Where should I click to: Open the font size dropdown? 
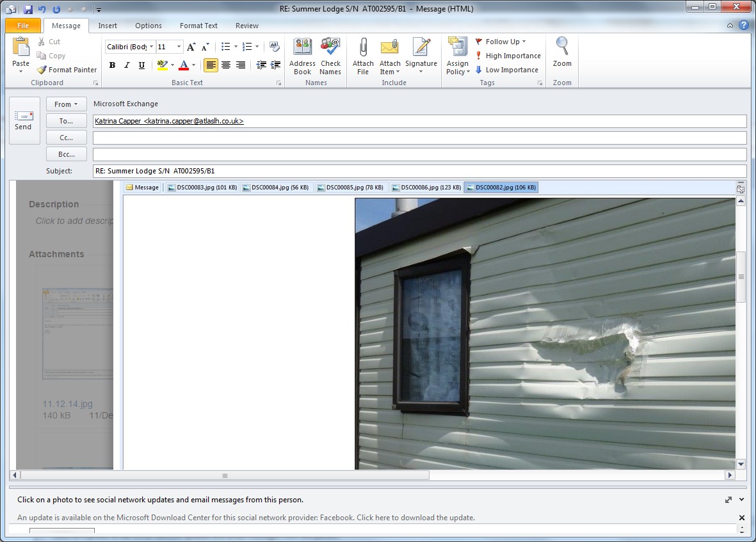click(x=179, y=47)
